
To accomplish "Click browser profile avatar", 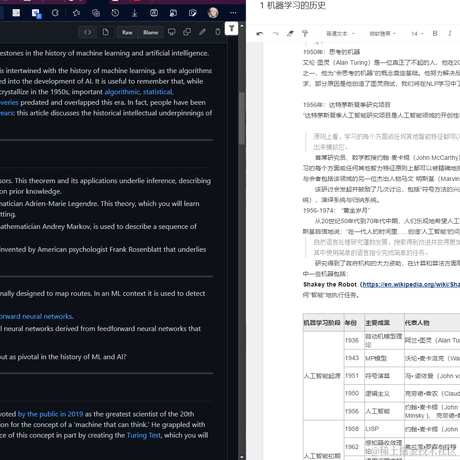I will [x=213, y=13].
